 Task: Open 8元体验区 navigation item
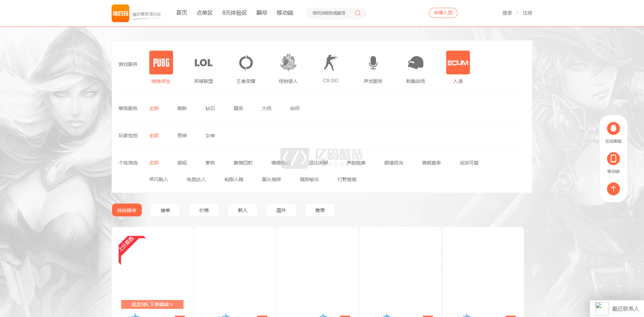234,13
